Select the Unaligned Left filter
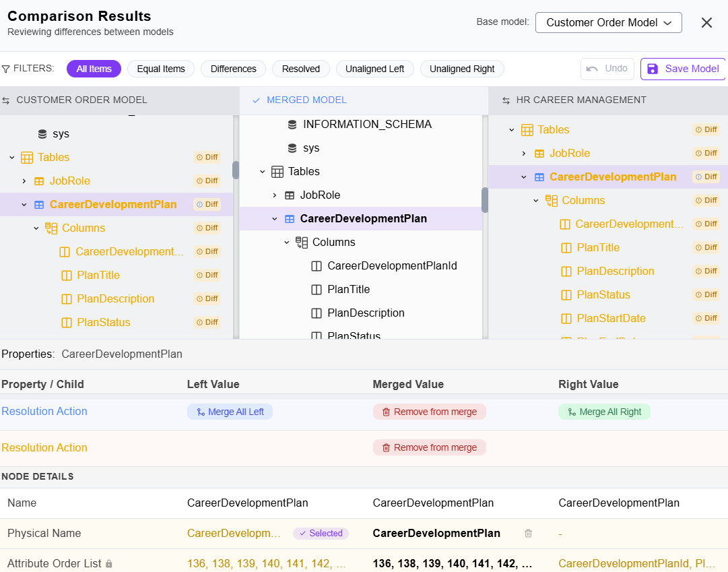Image resolution: width=728 pixels, height=572 pixels. click(374, 69)
